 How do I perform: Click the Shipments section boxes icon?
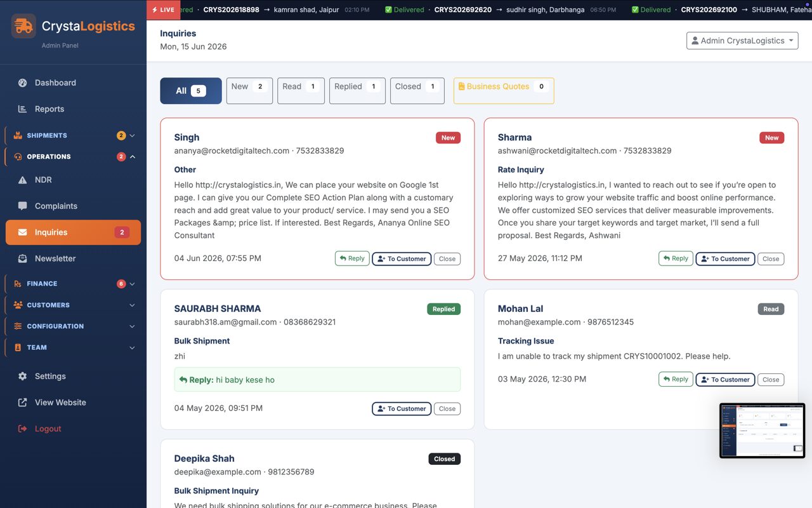point(18,135)
